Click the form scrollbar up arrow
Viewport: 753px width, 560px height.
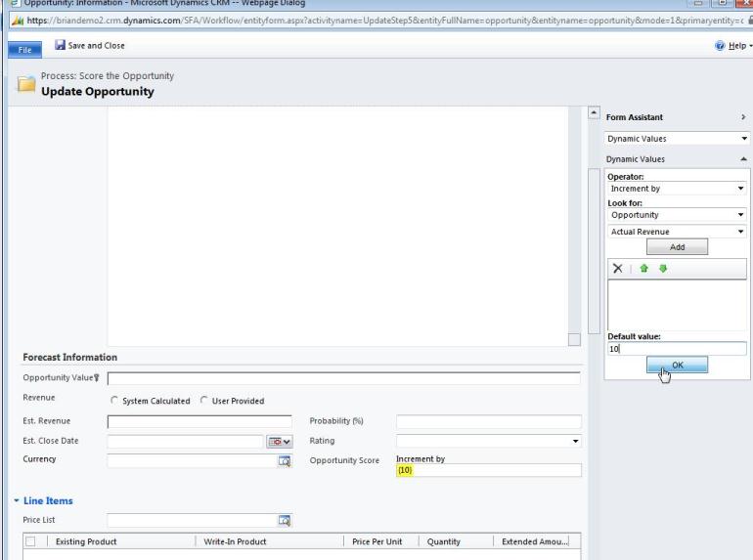[x=594, y=113]
